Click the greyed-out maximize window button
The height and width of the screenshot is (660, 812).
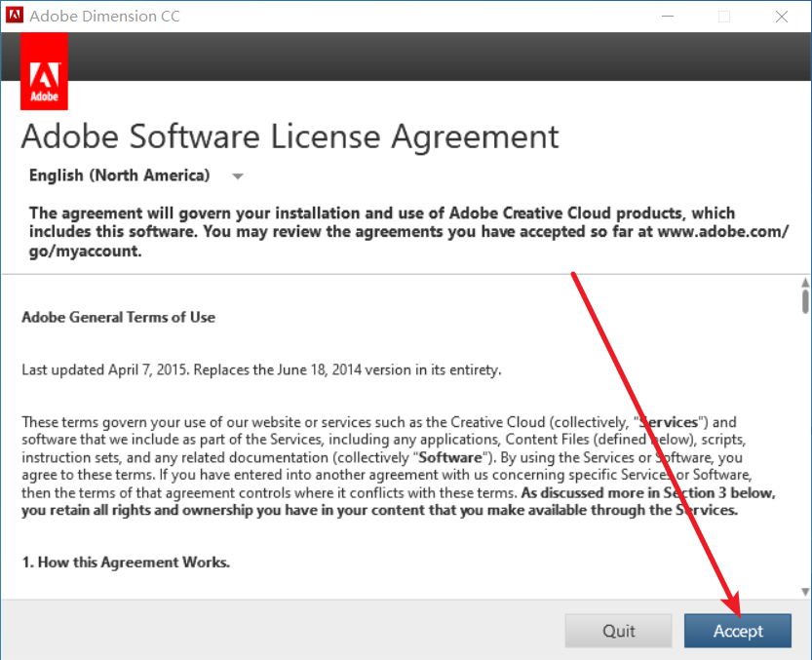click(x=724, y=16)
